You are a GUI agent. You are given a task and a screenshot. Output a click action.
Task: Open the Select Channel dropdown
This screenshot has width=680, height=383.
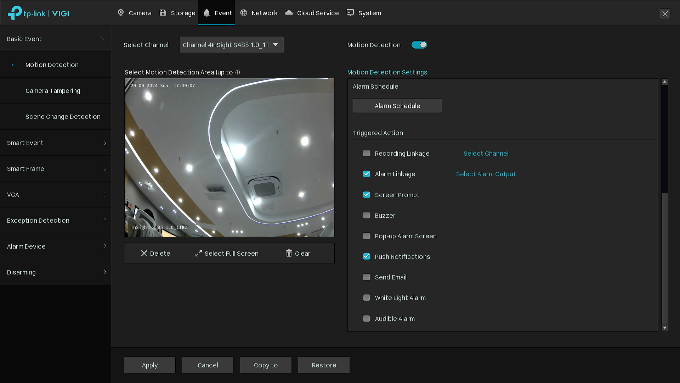pos(232,45)
